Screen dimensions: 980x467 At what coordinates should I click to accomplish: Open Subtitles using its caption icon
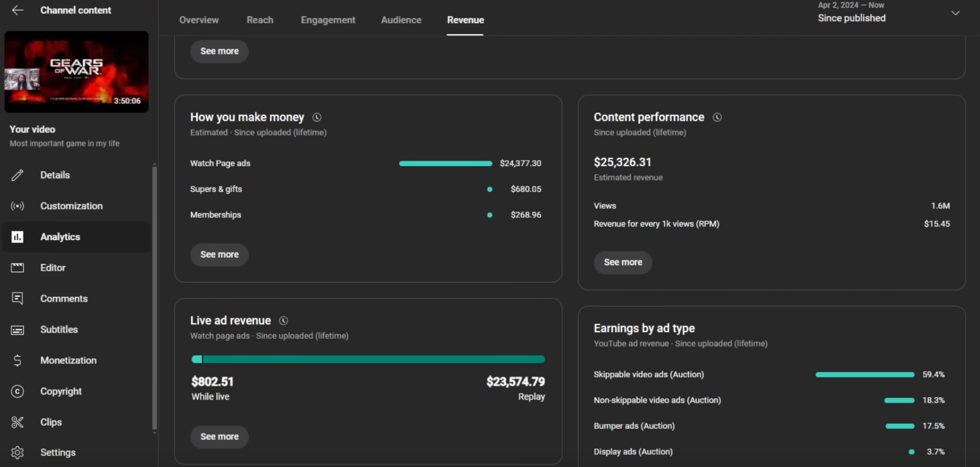pyautogui.click(x=18, y=330)
